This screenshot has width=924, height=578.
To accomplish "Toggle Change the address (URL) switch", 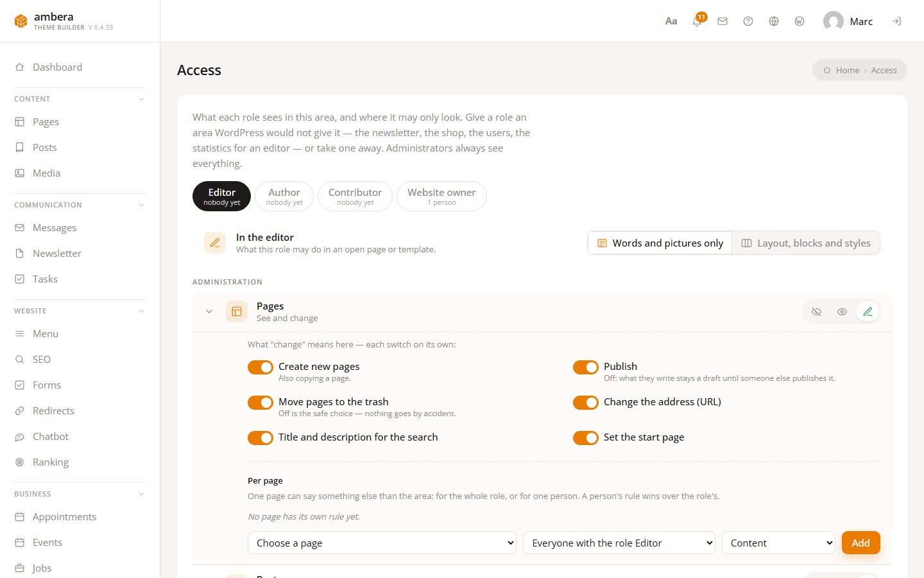I will tap(586, 402).
